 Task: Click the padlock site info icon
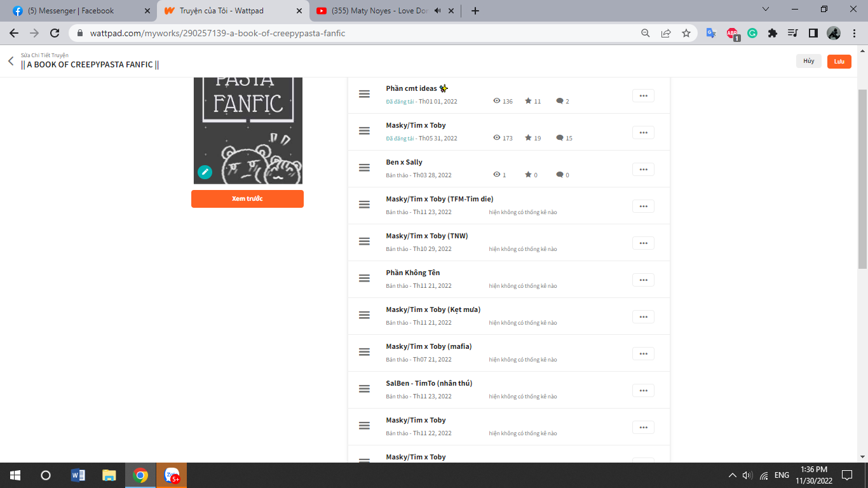(80, 33)
